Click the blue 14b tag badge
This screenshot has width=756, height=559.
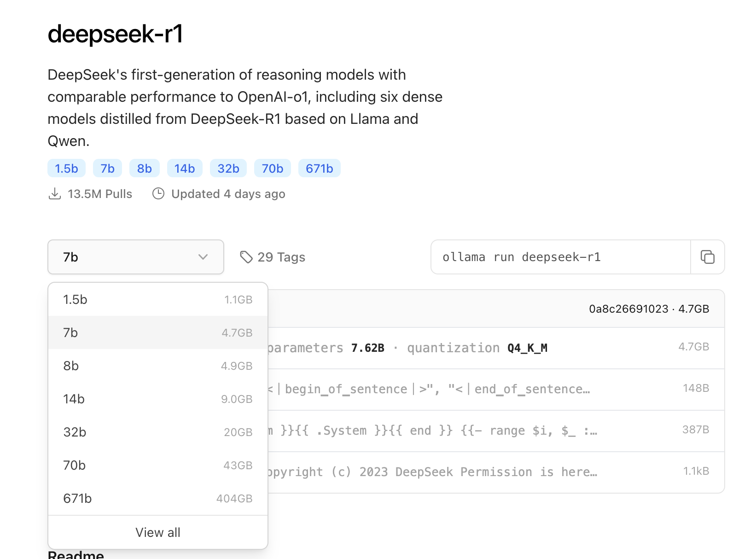click(x=185, y=169)
